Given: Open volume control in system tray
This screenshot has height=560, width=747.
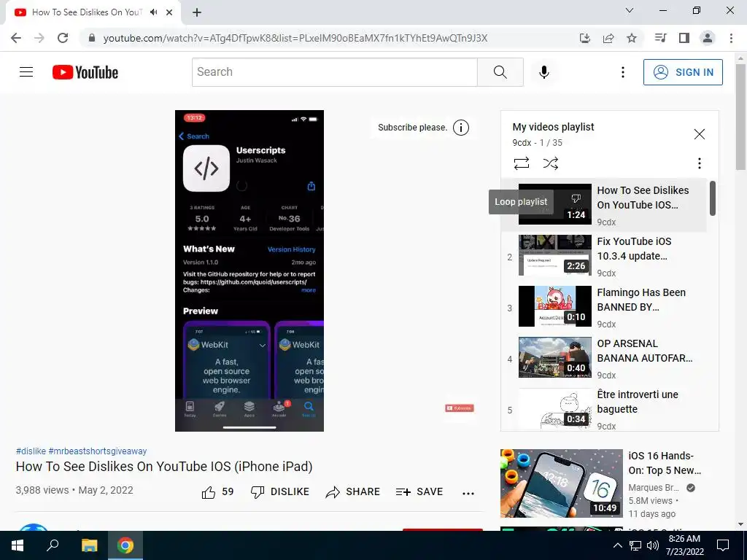Looking at the screenshot, I should (653, 545).
